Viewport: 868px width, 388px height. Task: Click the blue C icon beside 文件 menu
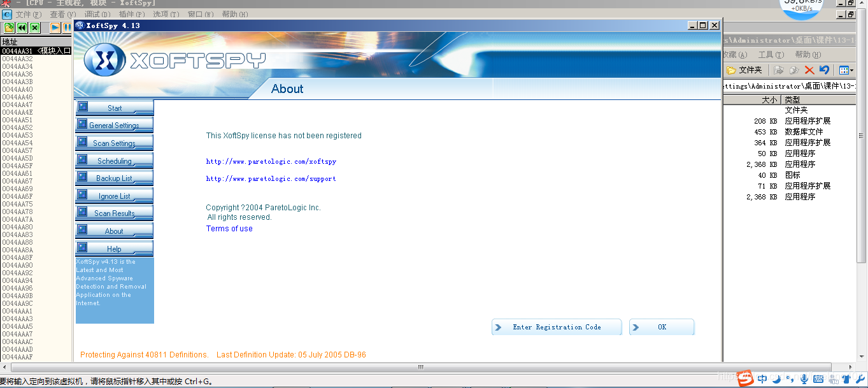point(6,14)
